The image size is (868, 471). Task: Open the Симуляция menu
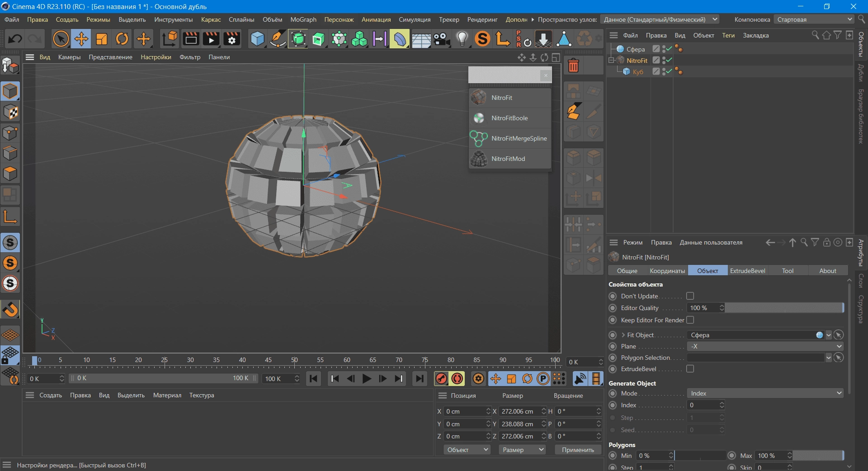[x=415, y=19]
